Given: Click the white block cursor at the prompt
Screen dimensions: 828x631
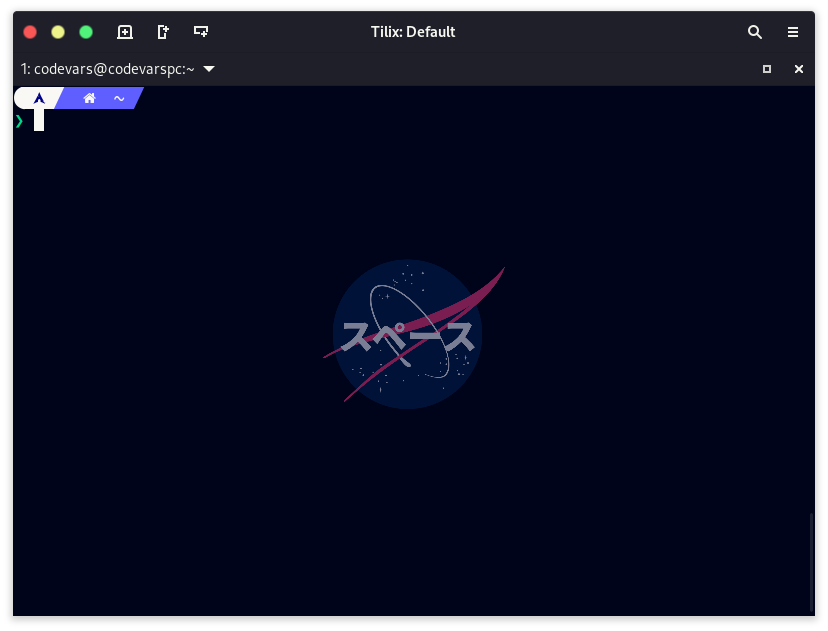Looking at the screenshot, I should pos(39,121).
